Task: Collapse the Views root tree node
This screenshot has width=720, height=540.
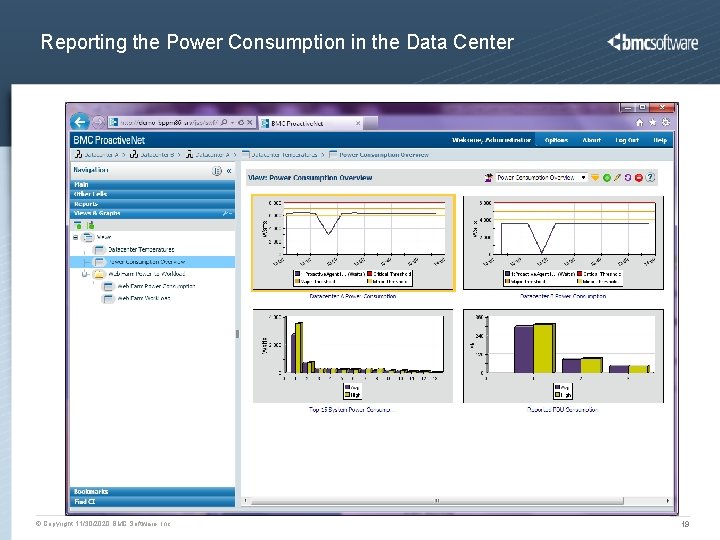Action: [x=76, y=237]
